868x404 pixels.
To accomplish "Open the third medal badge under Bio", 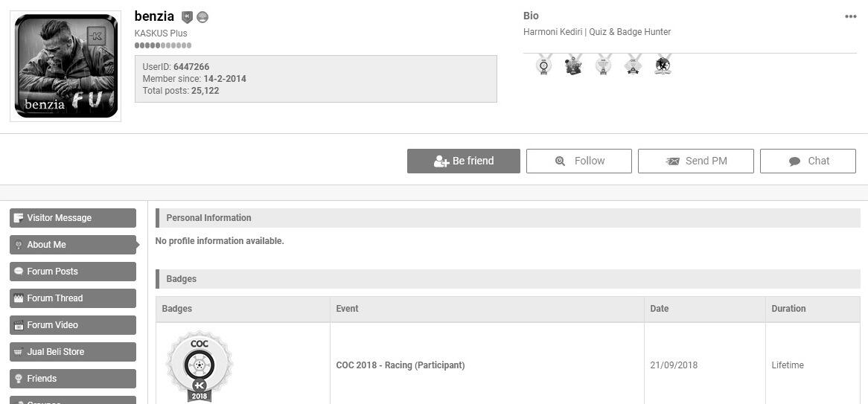I will [604, 65].
